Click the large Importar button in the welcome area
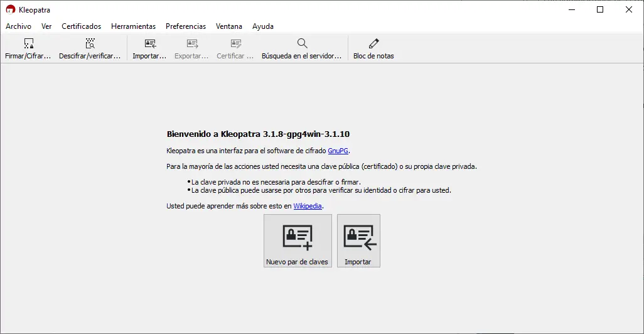 [358, 240]
